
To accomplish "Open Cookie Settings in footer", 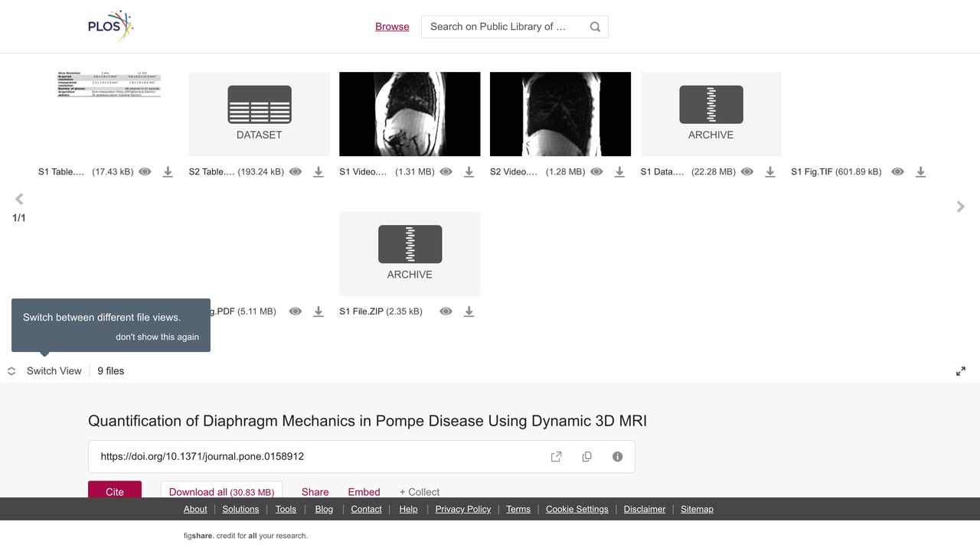I will 577,509.
